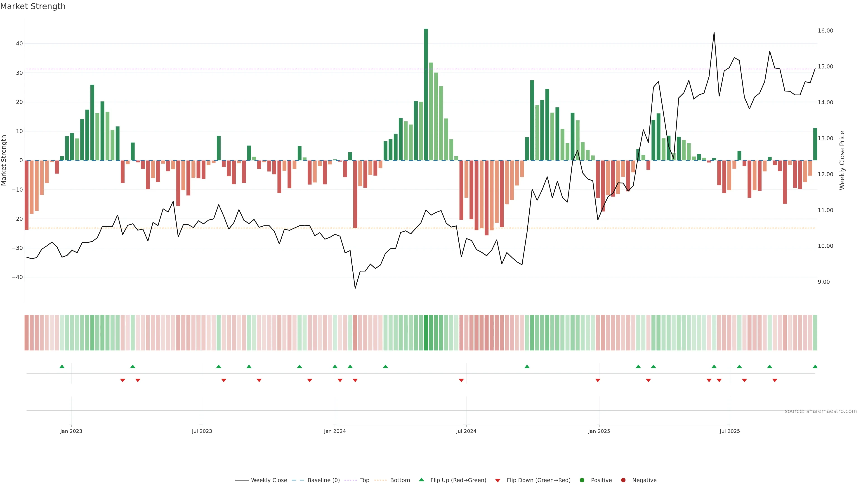Click the darkest green heatmap strip cell
The image size is (868, 488).
426,332
